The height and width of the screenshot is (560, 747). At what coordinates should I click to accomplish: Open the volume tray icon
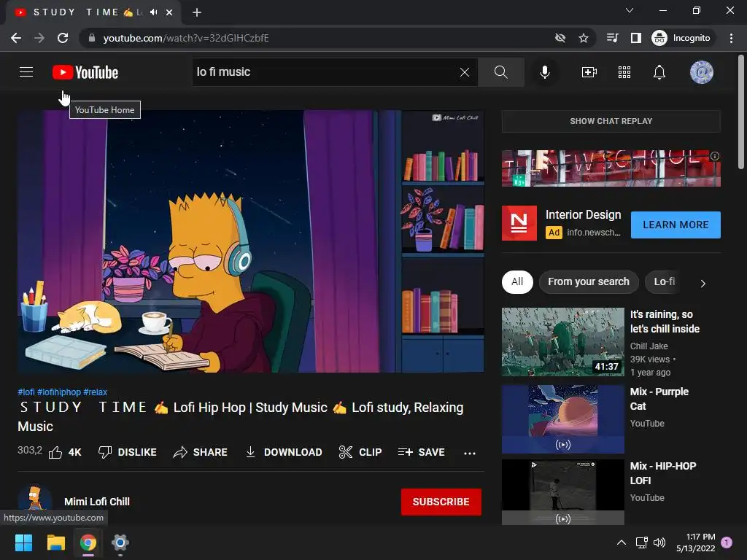tap(659, 542)
